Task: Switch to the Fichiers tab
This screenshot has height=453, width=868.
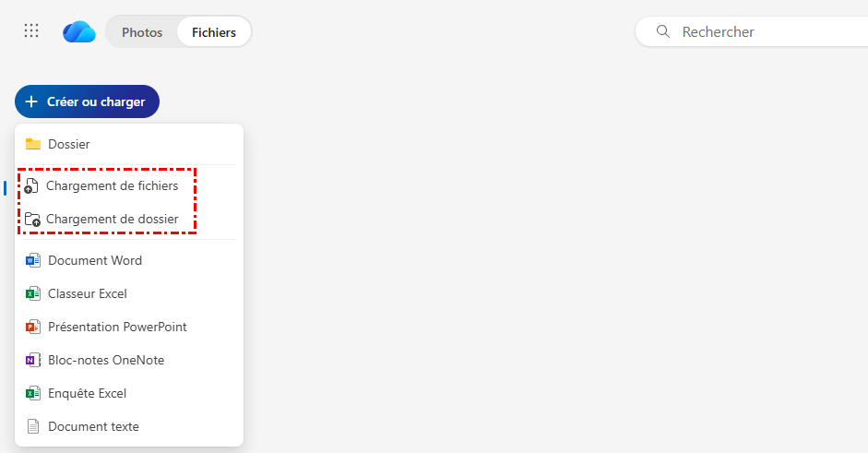Action: [214, 32]
